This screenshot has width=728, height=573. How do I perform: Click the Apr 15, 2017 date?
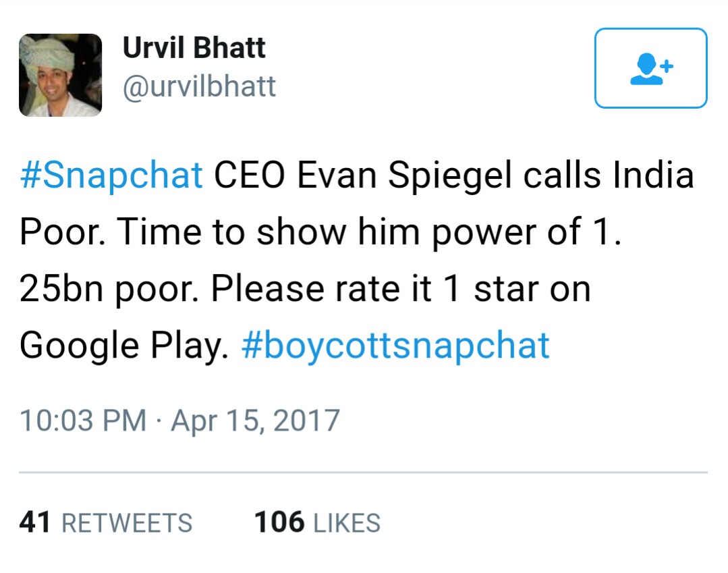pos(255,421)
